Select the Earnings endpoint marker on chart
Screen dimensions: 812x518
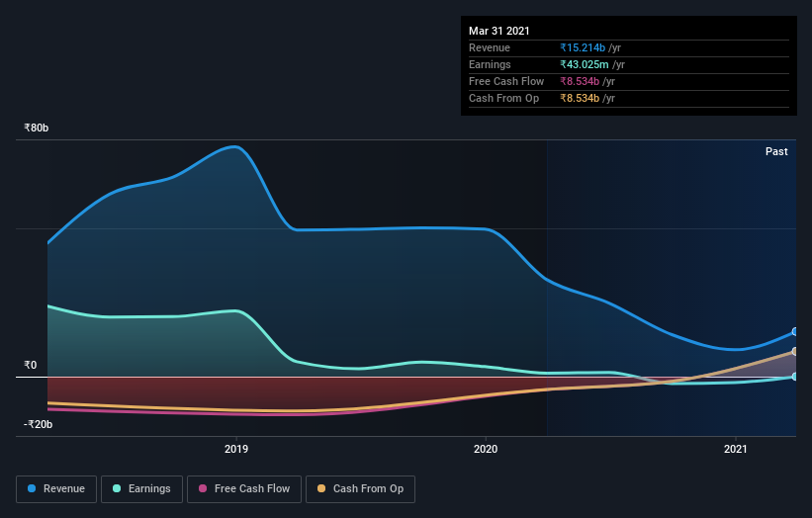coord(795,377)
